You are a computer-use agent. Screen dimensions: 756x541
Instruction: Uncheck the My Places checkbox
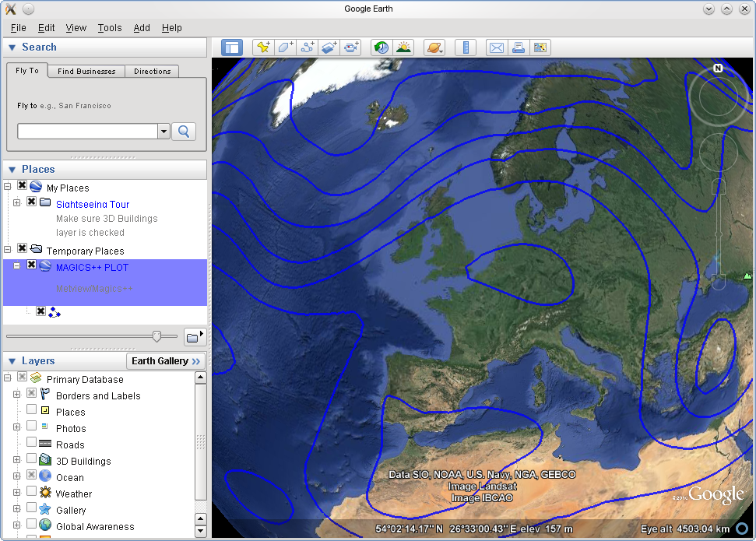tap(22, 185)
